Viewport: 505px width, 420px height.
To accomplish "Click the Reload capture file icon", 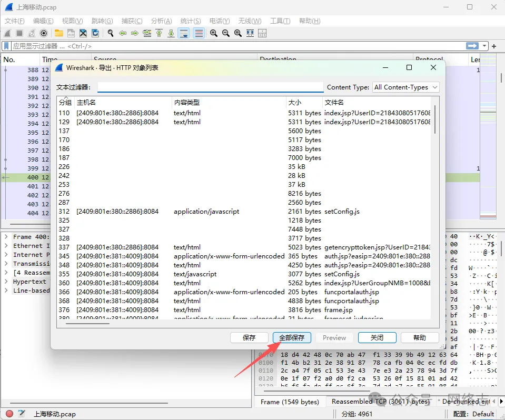I will tap(95, 33).
